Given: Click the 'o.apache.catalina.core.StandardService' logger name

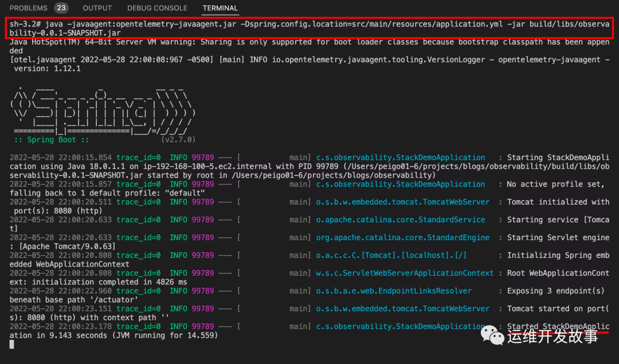Looking at the screenshot, I should [400, 220].
